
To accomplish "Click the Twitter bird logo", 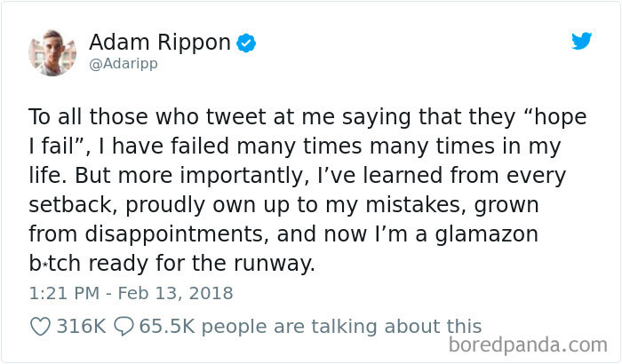I will [x=581, y=41].
